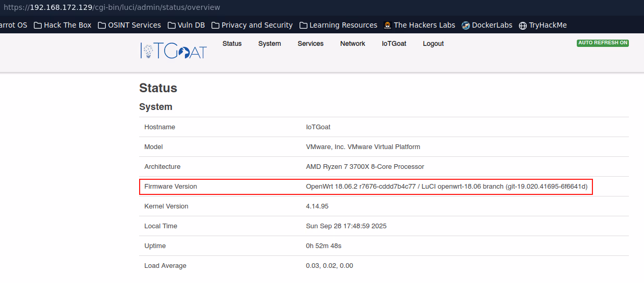
Task: Open The Hackers Labs bookmark
Action: (x=419, y=25)
